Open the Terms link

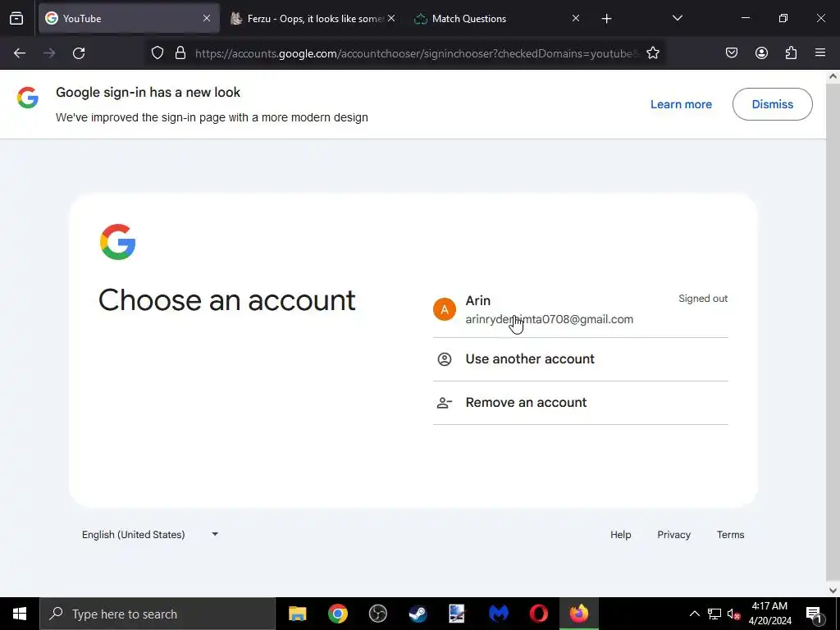730,535
